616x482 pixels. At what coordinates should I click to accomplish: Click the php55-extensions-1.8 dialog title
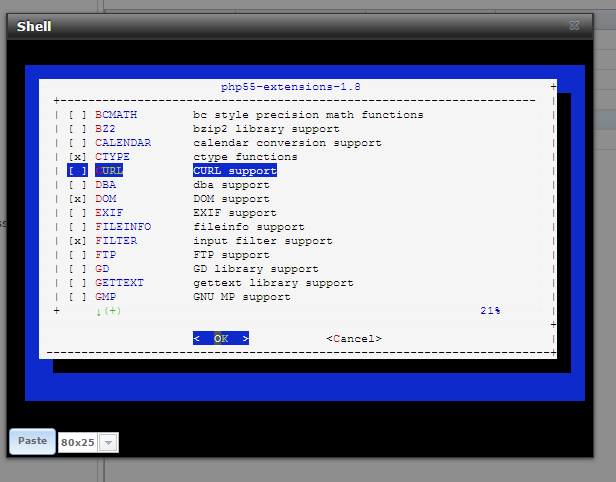[290, 87]
